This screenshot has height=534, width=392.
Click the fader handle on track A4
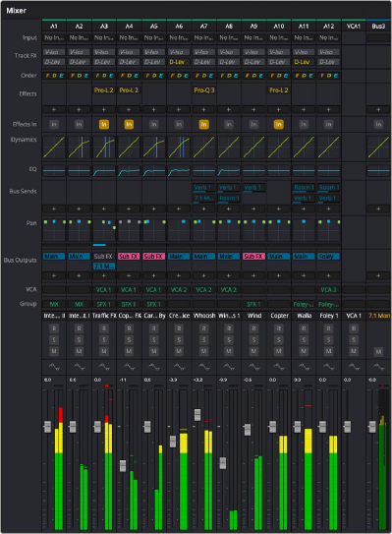(123, 465)
